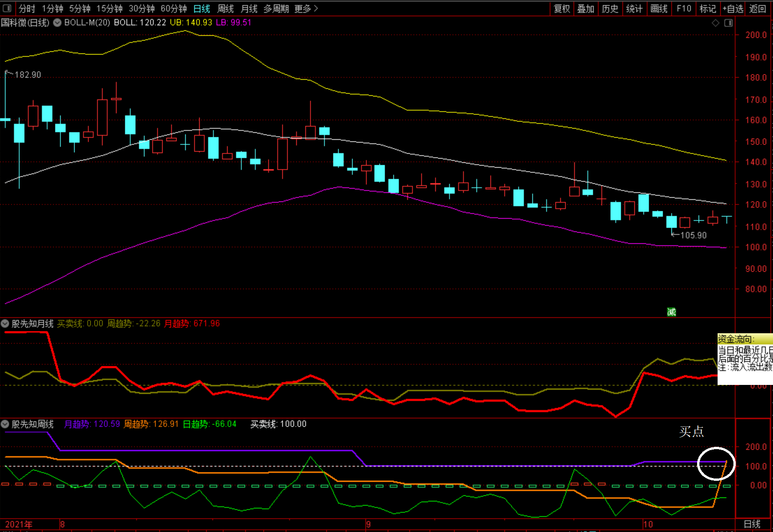
Task: Click the 200.0 price axis label
Action: click(756, 35)
